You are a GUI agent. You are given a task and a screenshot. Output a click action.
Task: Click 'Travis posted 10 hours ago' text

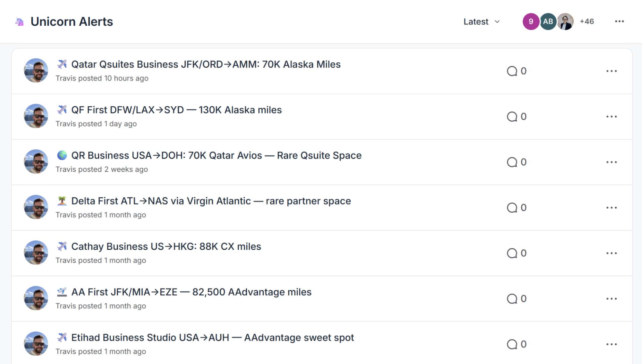click(x=102, y=78)
